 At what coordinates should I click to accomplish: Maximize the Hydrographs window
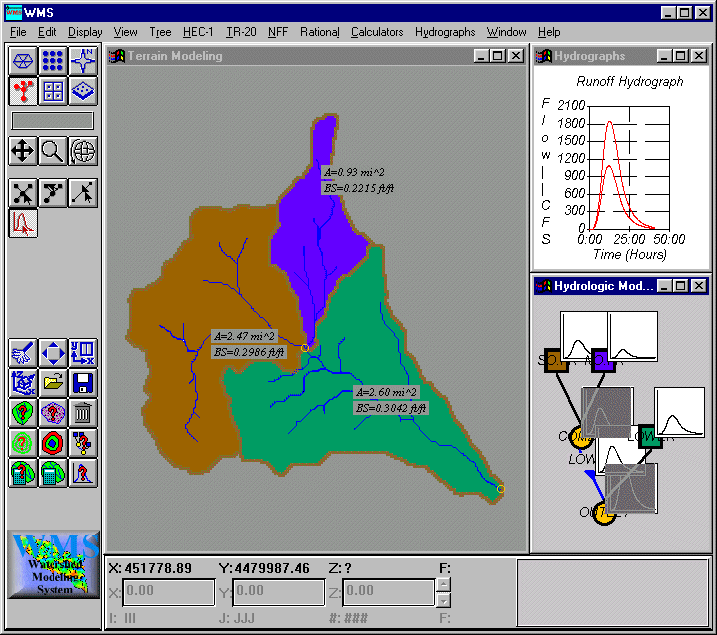(x=680, y=57)
